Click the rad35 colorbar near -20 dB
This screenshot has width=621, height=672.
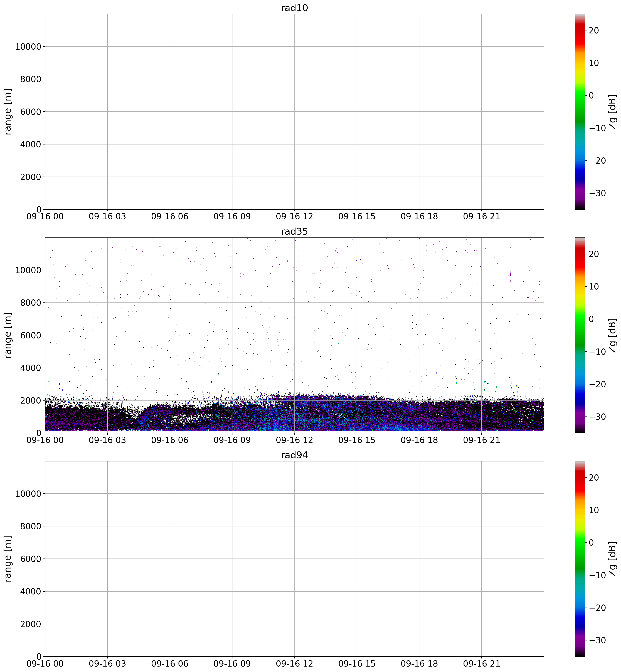point(580,384)
